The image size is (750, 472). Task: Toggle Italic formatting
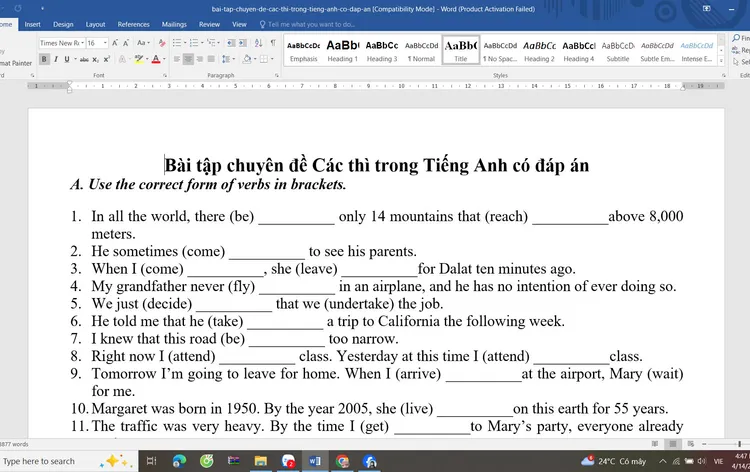tap(55, 60)
